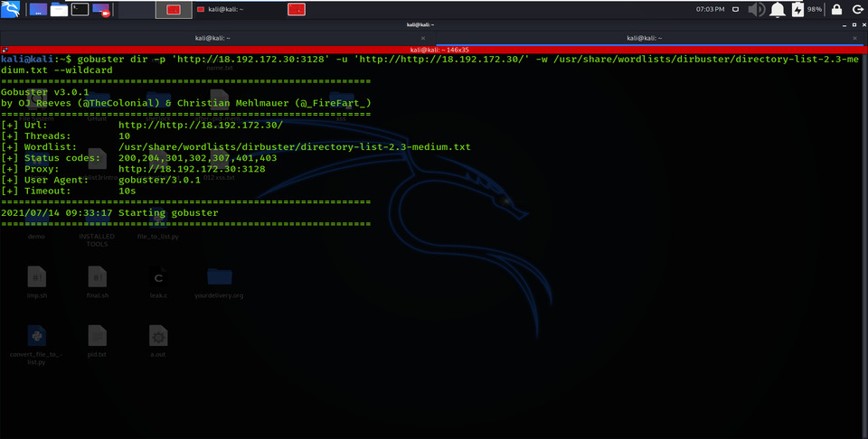Click the '2021/07/14 09:33:17 Starting gobuster' line
The width and height of the screenshot is (868, 439).
109,213
